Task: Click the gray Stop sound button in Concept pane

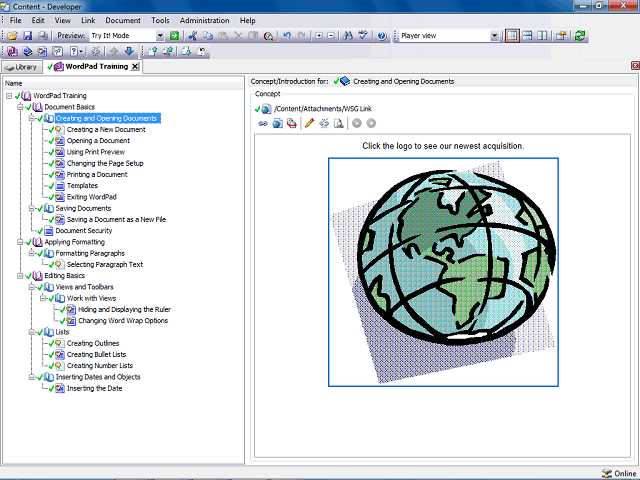Action: pyautogui.click(x=371, y=123)
